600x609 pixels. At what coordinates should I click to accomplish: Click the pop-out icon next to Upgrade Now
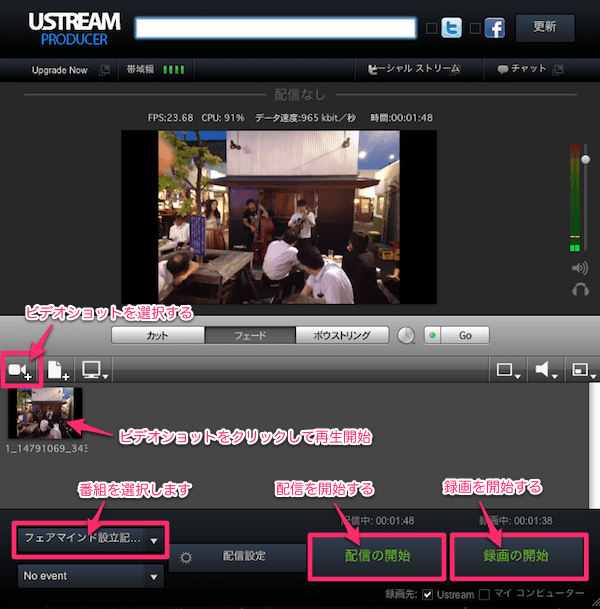point(104,70)
